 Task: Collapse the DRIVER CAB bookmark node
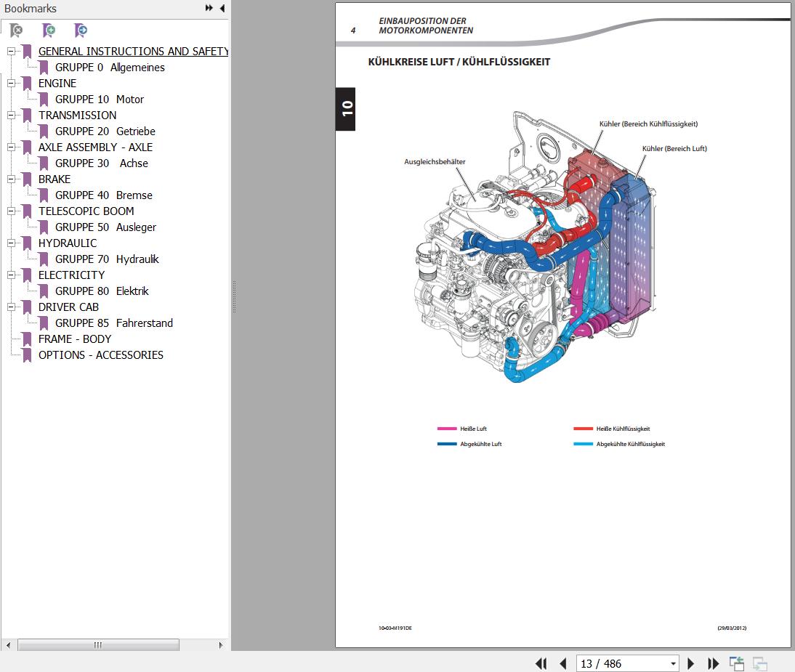11,307
